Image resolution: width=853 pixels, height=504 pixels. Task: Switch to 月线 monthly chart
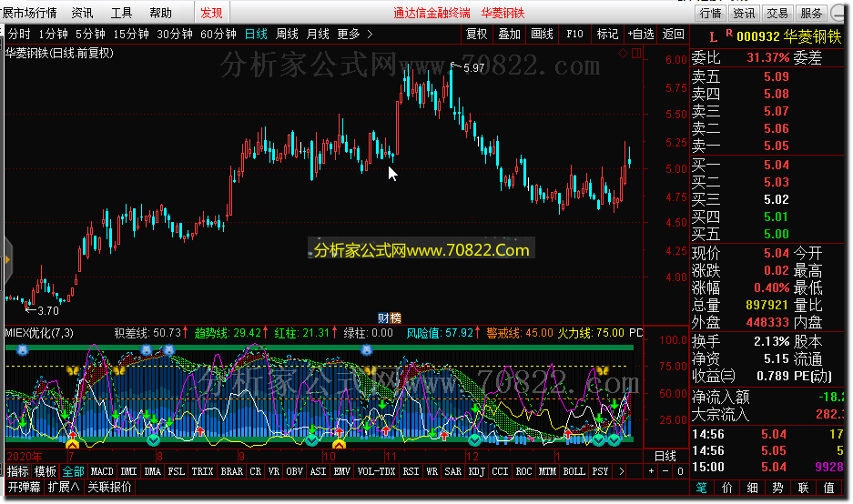319,35
